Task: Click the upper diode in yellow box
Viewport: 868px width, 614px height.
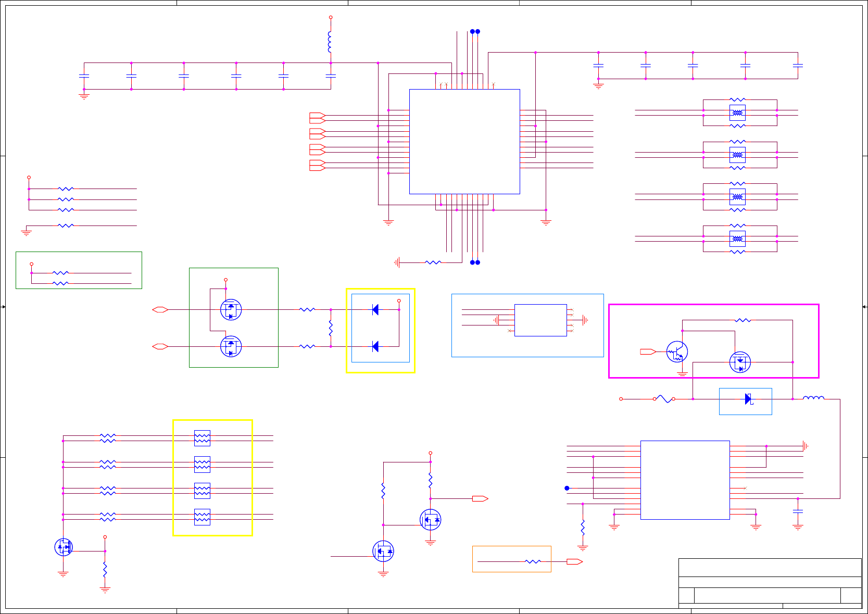Action: coord(375,310)
